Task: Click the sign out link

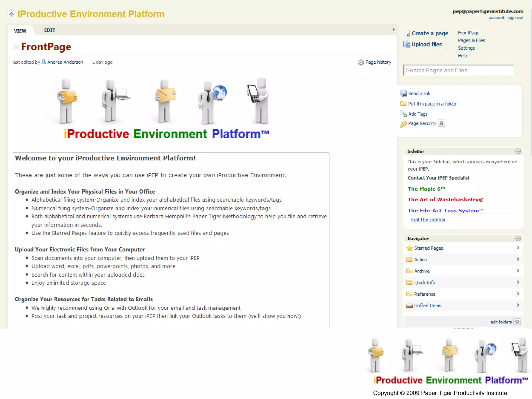Action: pyautogui.click(x=516, y=18)
